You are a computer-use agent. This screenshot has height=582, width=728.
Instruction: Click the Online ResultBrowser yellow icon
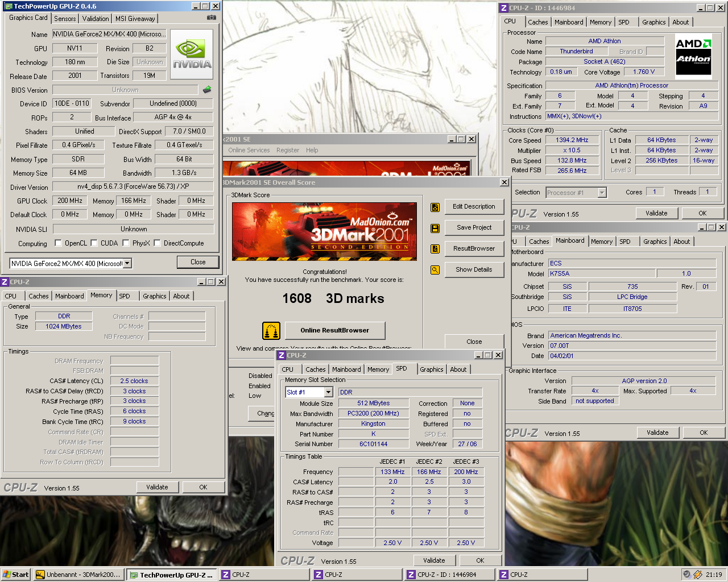pyautogui.click(x=271, y=330)
